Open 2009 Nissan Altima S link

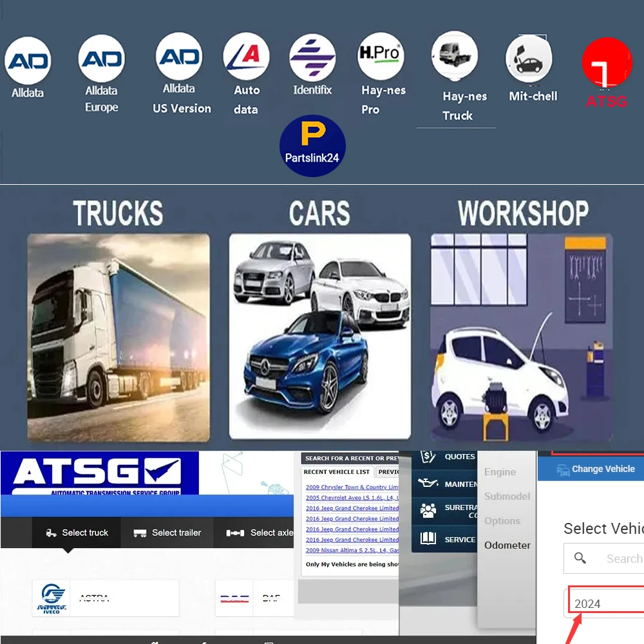pos(352,551)
